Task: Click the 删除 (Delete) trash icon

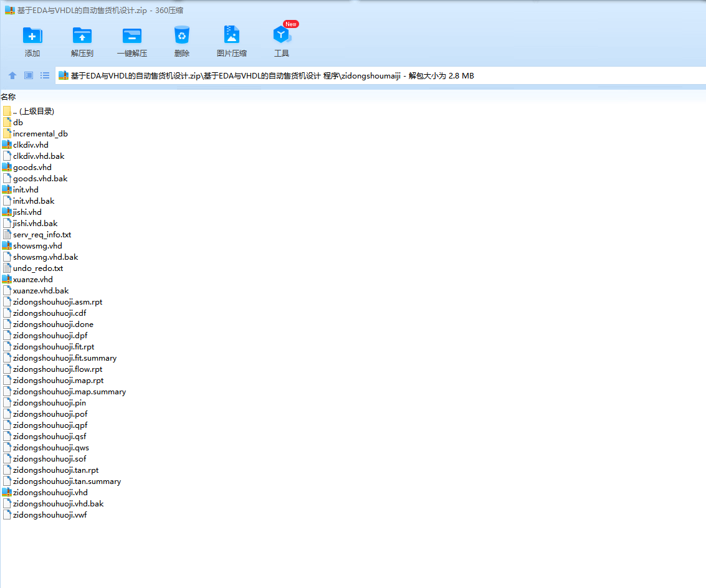Action: [182, 35]
